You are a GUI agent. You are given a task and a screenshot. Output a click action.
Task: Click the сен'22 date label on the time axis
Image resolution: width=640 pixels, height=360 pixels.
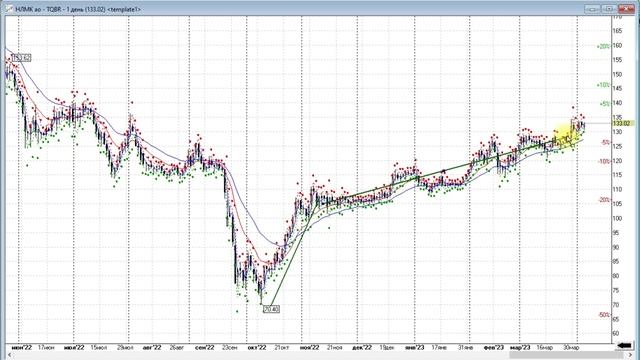(204, 347)
